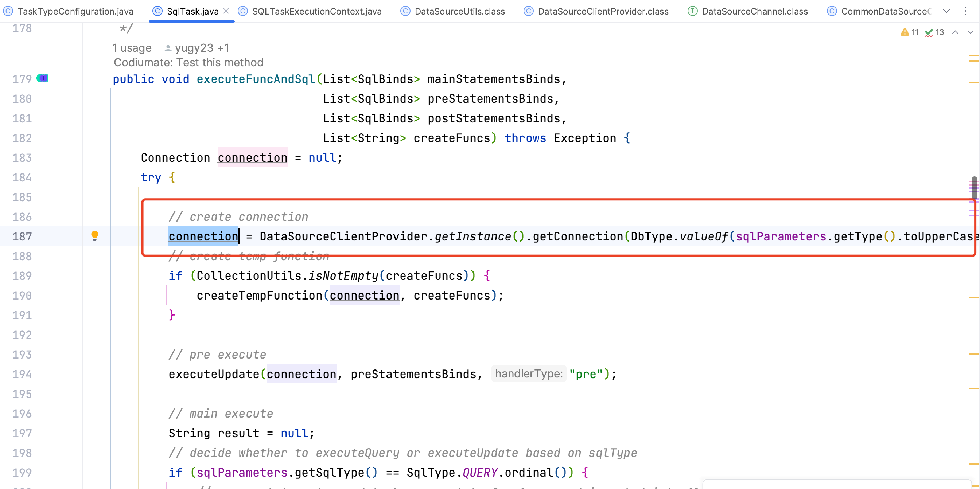
Task: Click the selected 'connection' variable on line 187
Action: coord(203,236)
